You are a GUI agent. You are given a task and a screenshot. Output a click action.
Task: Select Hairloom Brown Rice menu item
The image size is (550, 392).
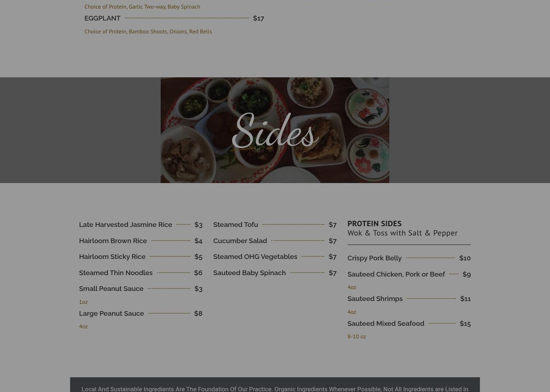pos(113,241)
